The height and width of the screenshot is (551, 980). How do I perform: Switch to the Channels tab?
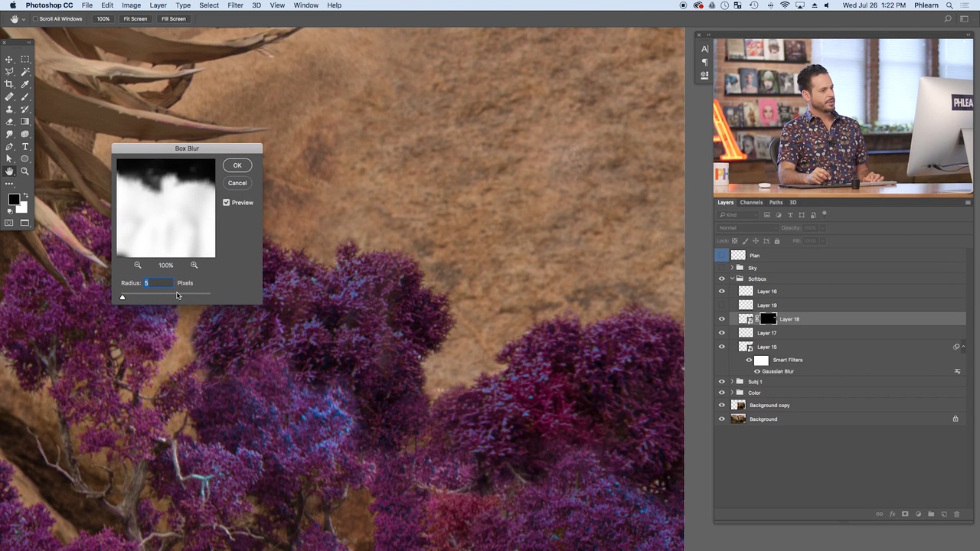coord(751,202)
